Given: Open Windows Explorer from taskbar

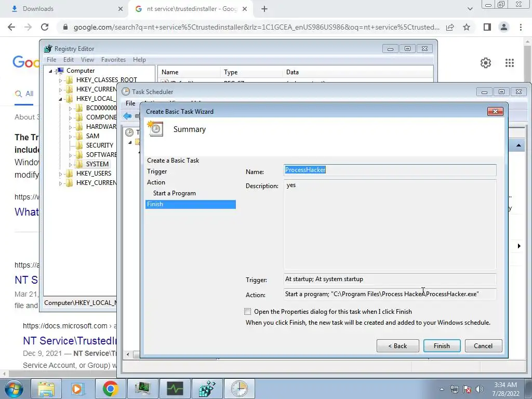Looking at the screenshot, I should pyautogui.click(x=46, y=389).
